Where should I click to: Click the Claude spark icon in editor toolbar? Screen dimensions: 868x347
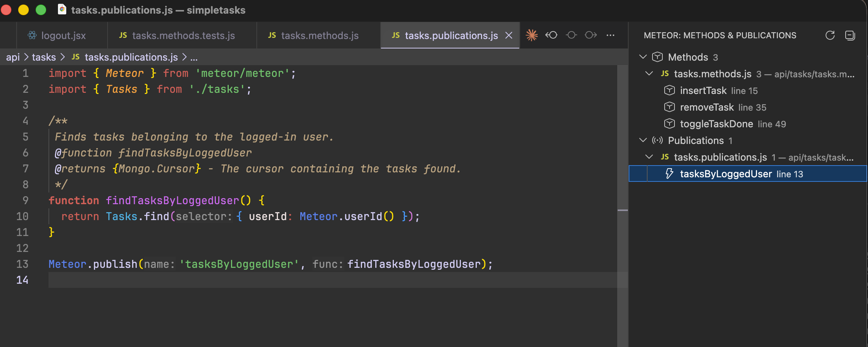[532, 35]
